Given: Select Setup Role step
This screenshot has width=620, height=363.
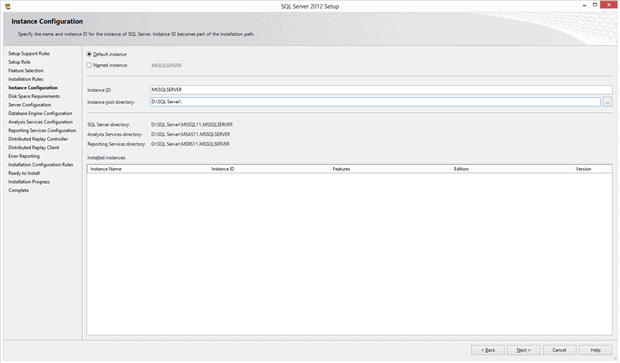Looking at the screenshot, I should coord(19,62).
